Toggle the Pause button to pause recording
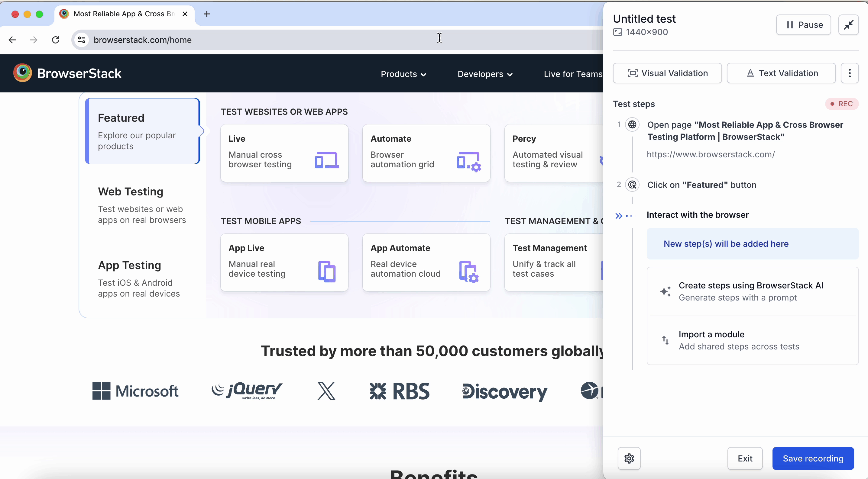The height and width of the screenshot is (479, 868). pyautogui.click(x=804, y=25)
